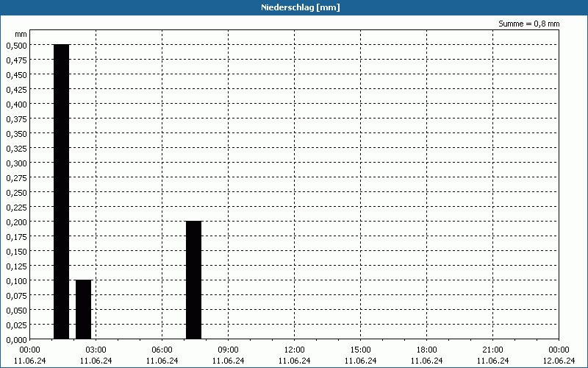Select the 0,200 y-axis value
Screen dimensions: 588x368
tap(17, 222)
